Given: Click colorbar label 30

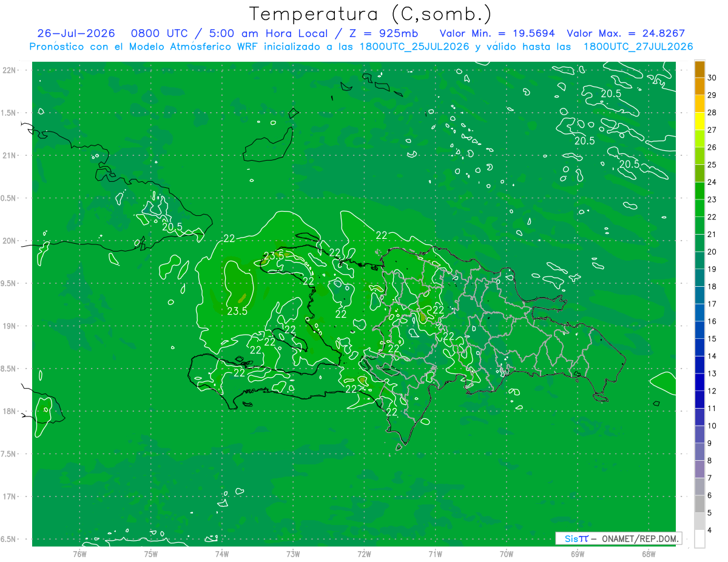Looking at the screenshot, I should (712, 78).
